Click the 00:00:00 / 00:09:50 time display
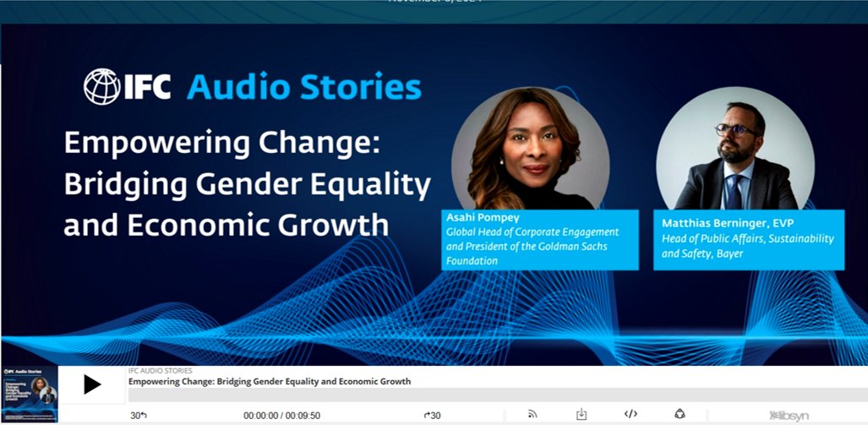This screenshot has width=868, height=425. tap(281, 416)
